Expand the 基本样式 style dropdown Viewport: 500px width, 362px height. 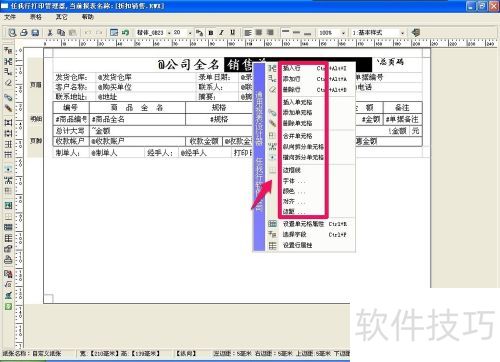click(x=402, y=33)
